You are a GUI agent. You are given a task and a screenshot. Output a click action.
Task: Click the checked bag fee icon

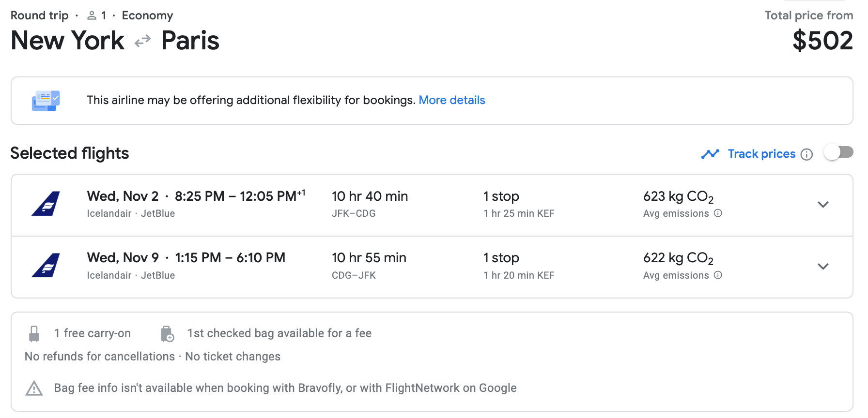[x=167, y=334]
